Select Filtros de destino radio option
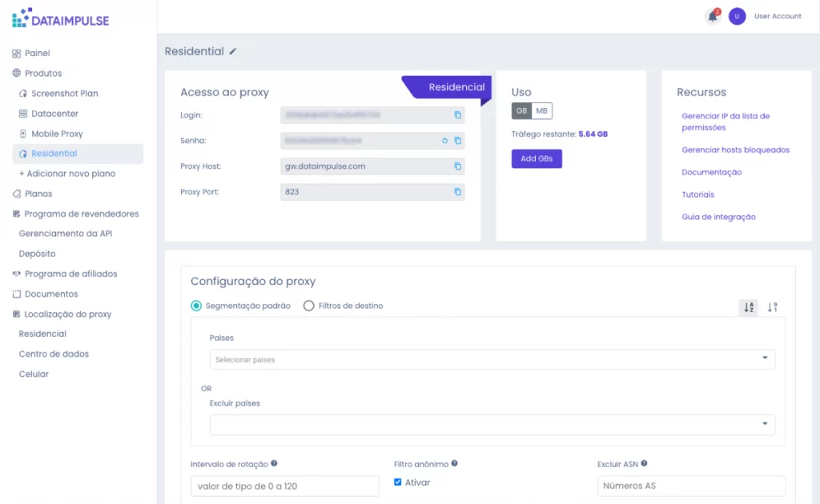Screen dimensions: 820x504 click(309, 306)
